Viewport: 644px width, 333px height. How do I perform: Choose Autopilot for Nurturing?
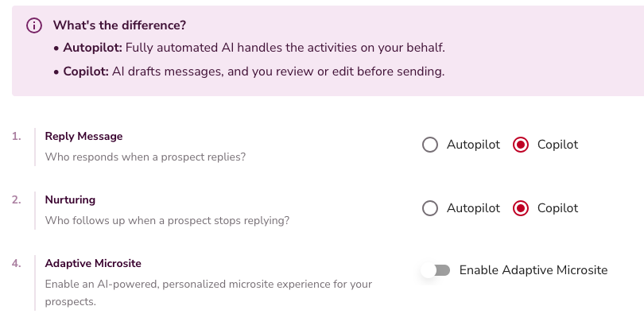[430, 208]
